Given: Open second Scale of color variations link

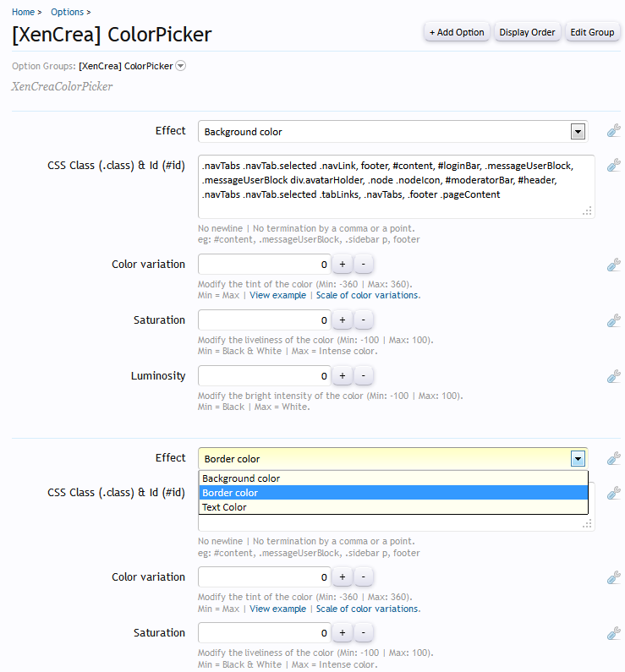Looking at the screenshot, I should (x=367, y=609).
